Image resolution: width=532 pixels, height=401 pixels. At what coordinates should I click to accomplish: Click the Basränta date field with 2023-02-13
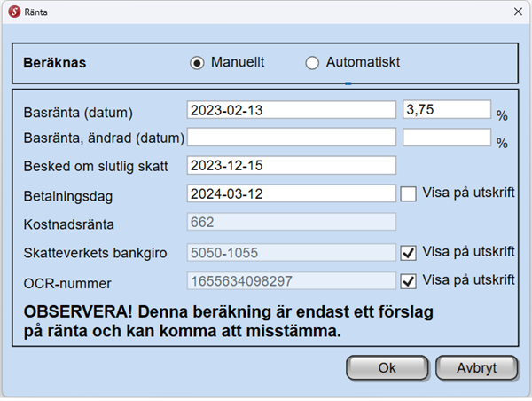point(291,110)
